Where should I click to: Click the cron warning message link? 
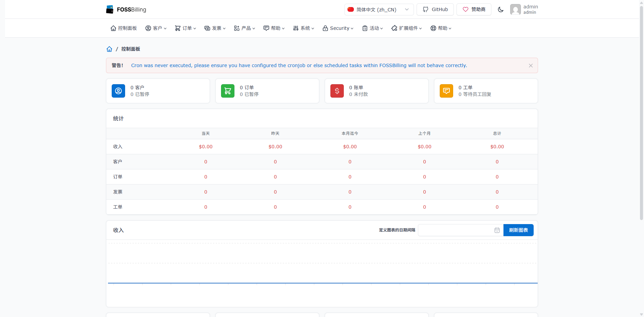point(299,65)
